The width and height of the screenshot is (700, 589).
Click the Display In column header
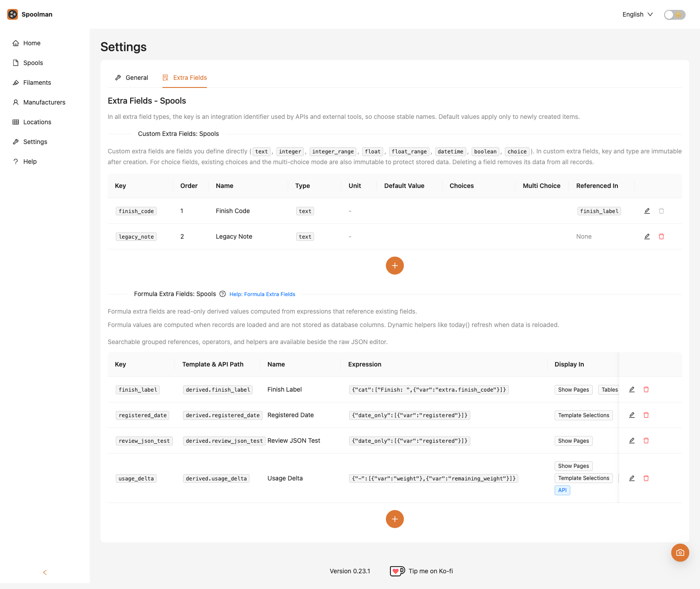pyautogui.click(x=569, y=364)
